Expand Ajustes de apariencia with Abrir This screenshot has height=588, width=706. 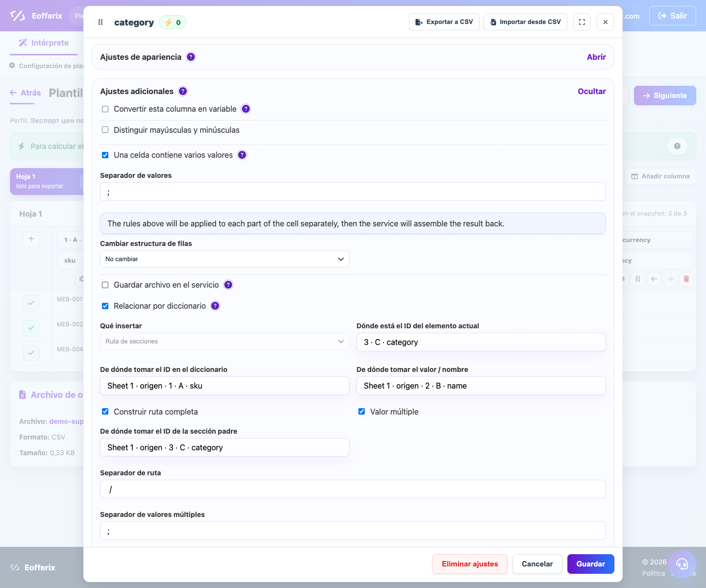click(596, 57)
